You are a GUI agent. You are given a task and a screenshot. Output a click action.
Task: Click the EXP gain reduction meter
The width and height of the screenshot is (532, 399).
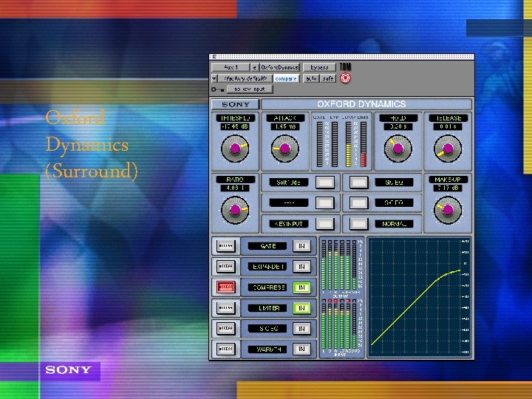335,144
